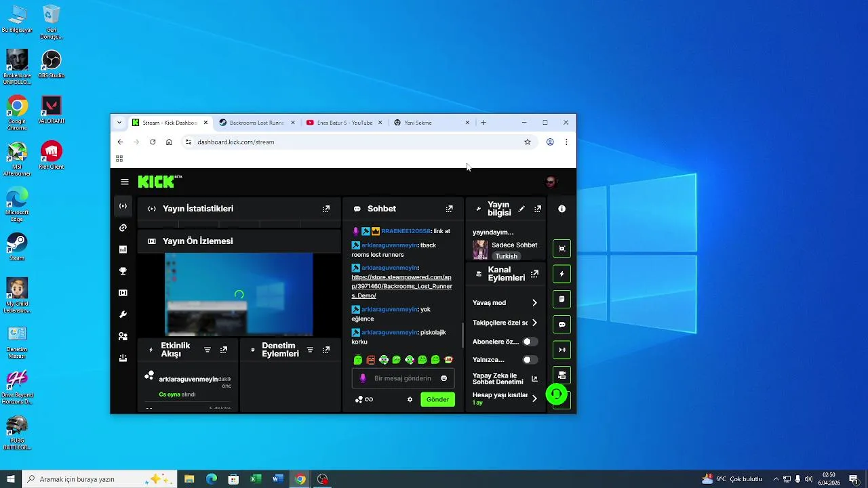868x488 pixels.
Task: Switch to Yeni Sekme tab
Action: [431, 123]
